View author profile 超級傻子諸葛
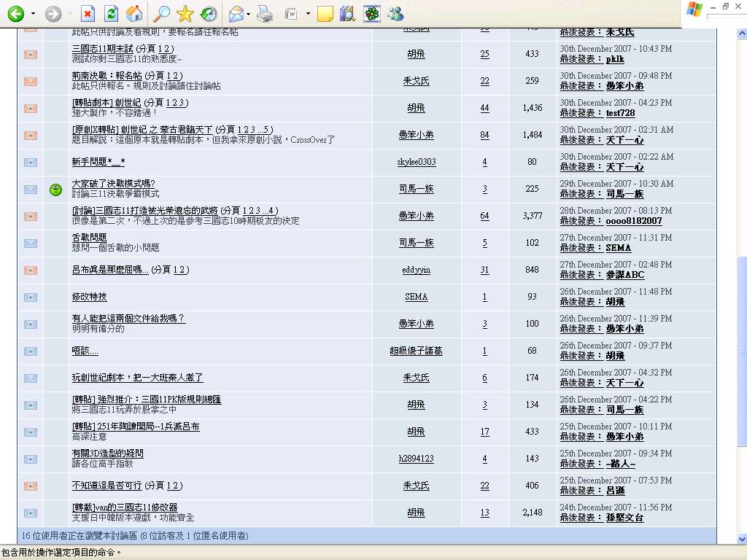Image resolution: width=747 pixels, height=560 pixels. [x=417, y=351]
